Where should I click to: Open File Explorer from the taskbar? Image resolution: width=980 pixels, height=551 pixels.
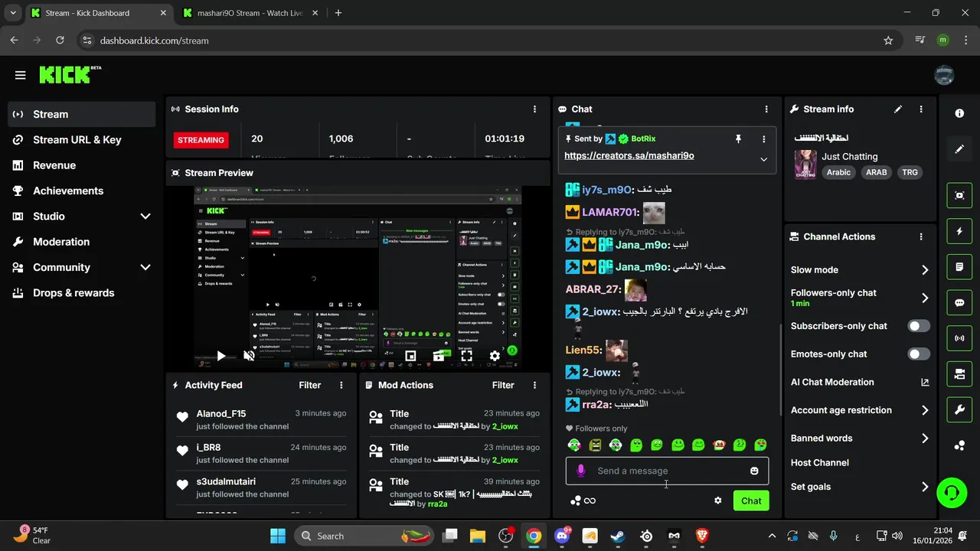[x=478, y=536]
